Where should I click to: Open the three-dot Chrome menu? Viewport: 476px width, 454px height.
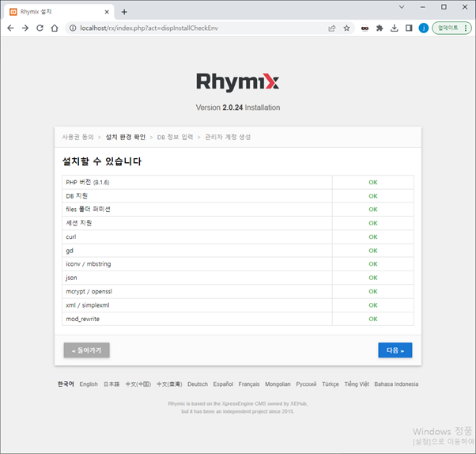[466, 28]
